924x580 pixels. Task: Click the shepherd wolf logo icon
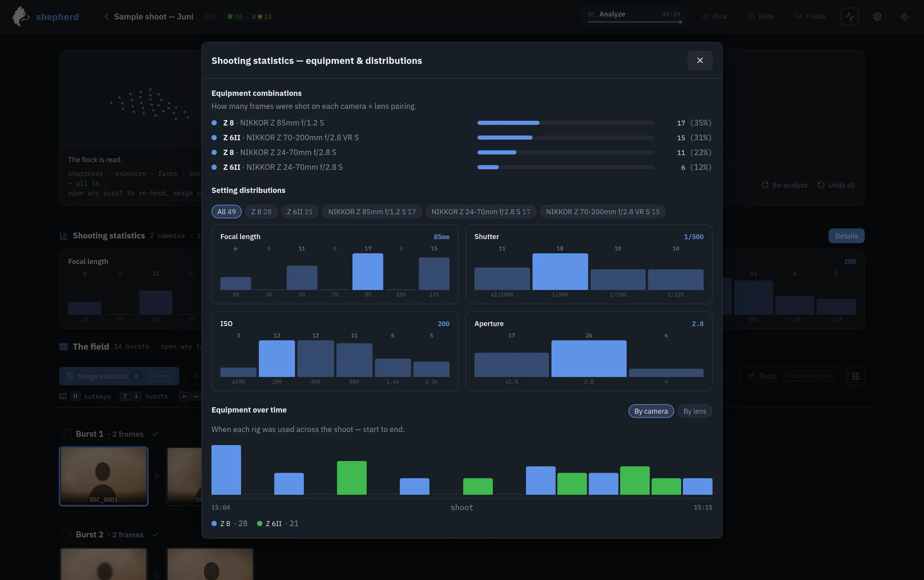20,16
